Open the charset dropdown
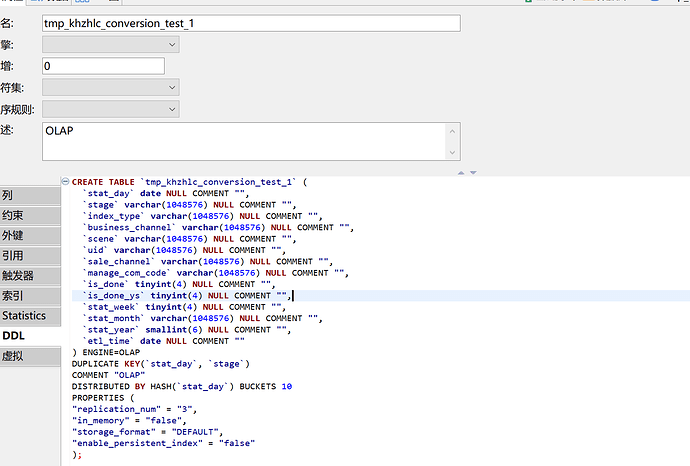 tap(110, 87)
